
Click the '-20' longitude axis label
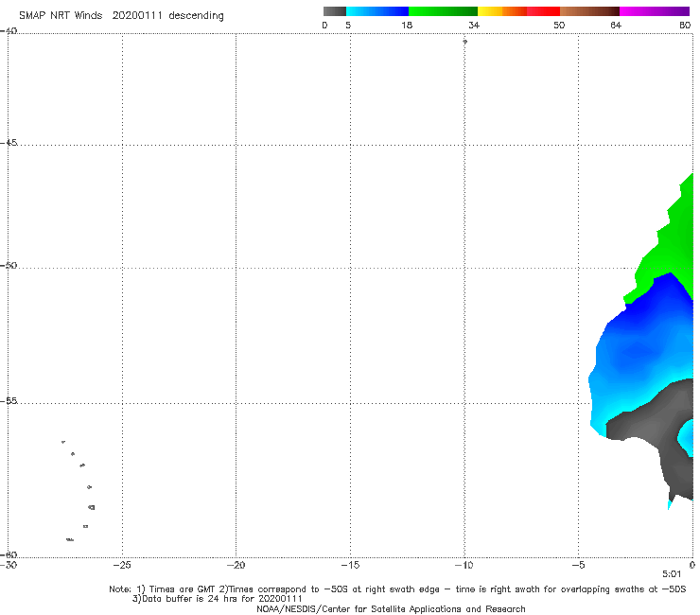pyautogui.click(x=236, y=565)
